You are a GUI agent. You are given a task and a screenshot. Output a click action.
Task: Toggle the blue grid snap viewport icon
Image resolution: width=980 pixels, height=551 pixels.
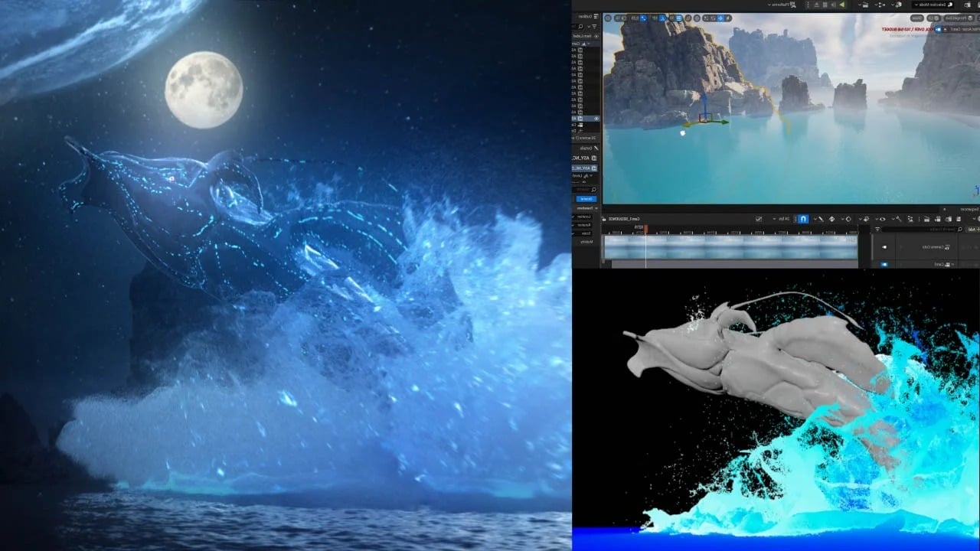pos(678,18)
